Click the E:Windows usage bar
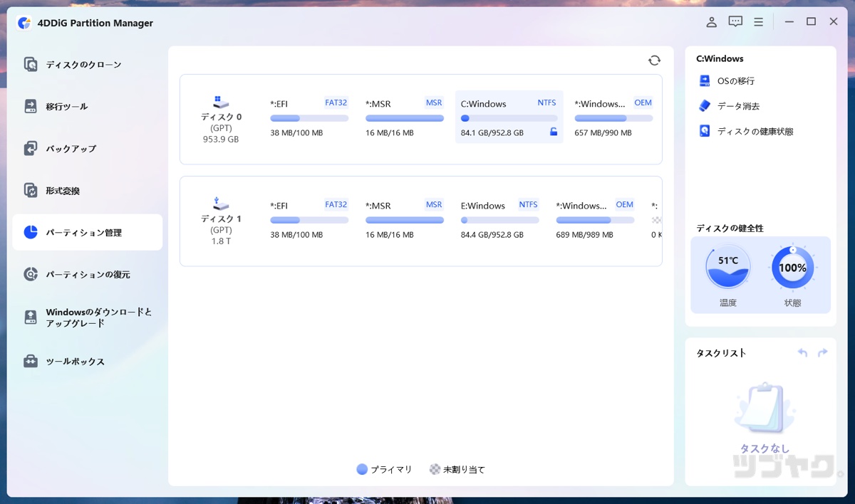Viewport: 855px width, 504px height. click(500, 220)
